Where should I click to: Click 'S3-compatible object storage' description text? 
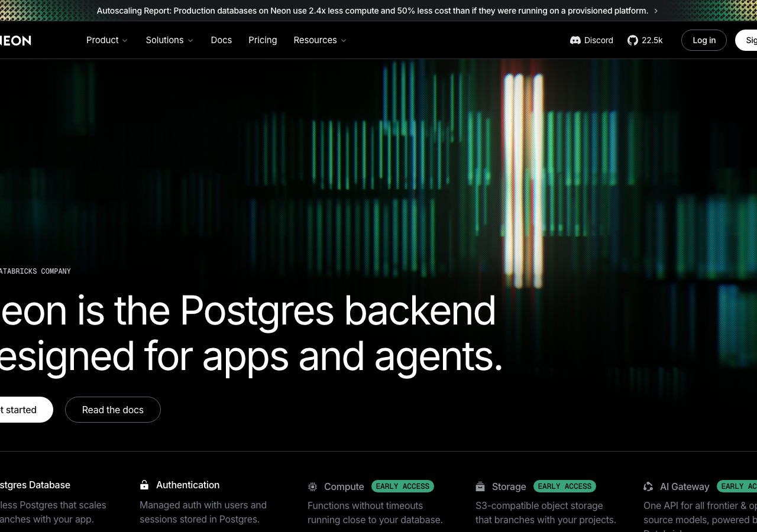point(539,505)
